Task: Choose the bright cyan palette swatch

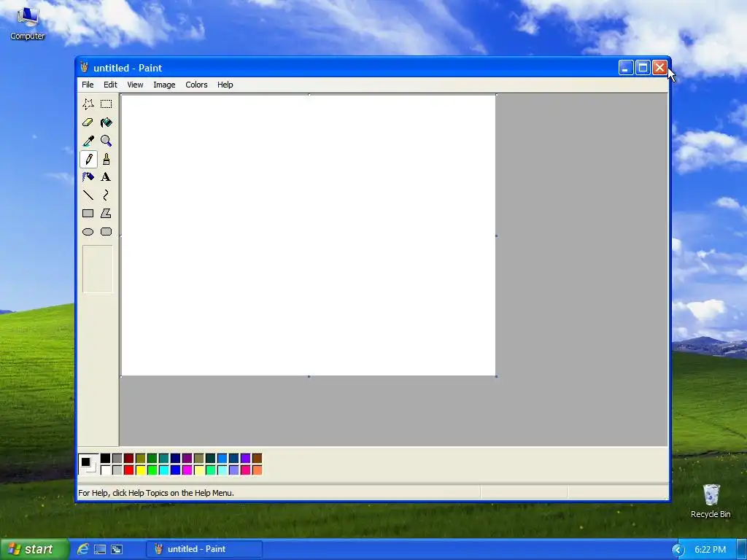Action: click(x=164, y=470)
